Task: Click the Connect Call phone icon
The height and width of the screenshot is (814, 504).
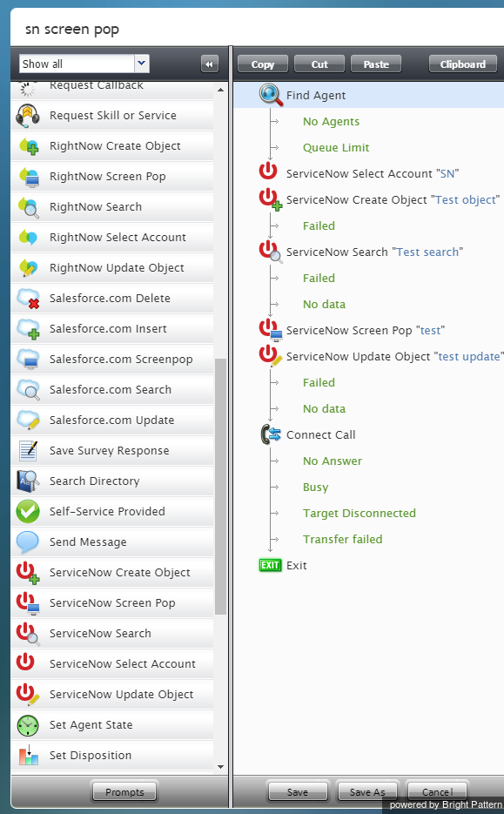Action: [271, 434]
